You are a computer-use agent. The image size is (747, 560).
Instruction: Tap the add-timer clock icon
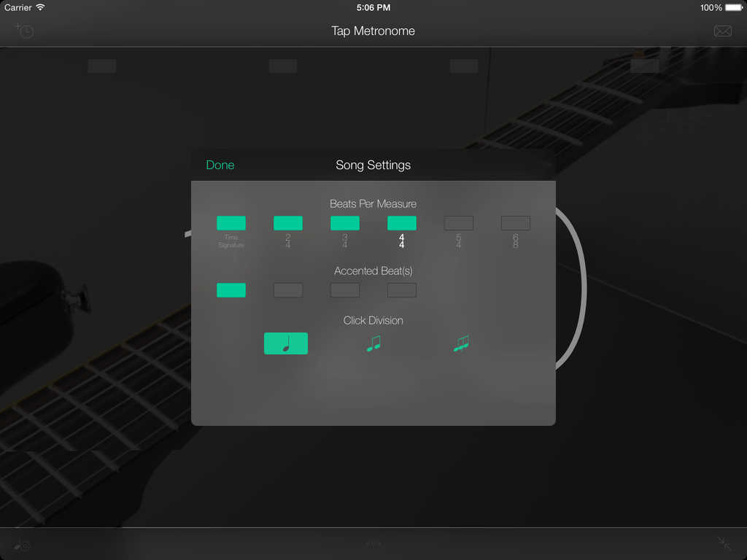click(25, 31)
